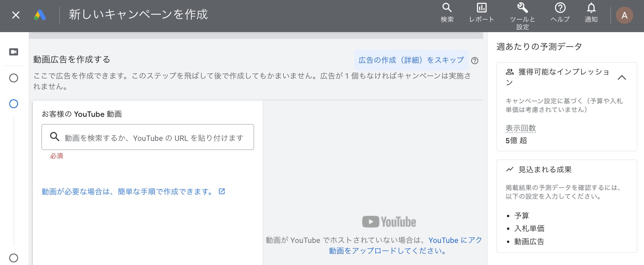
Task: Click the お客様の YouTube 動画 label
Action: [x=82, y=114]
